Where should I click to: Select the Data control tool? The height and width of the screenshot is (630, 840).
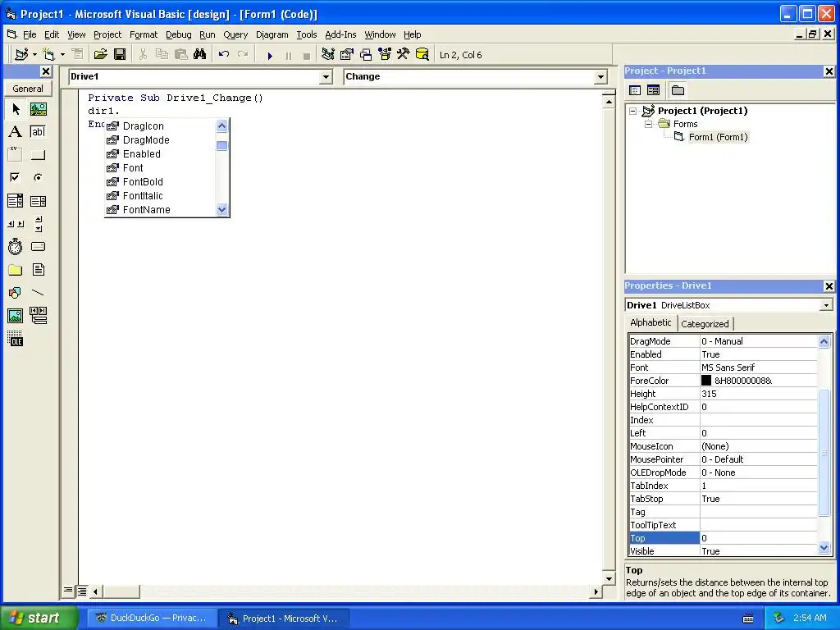[x=38, y=316]
